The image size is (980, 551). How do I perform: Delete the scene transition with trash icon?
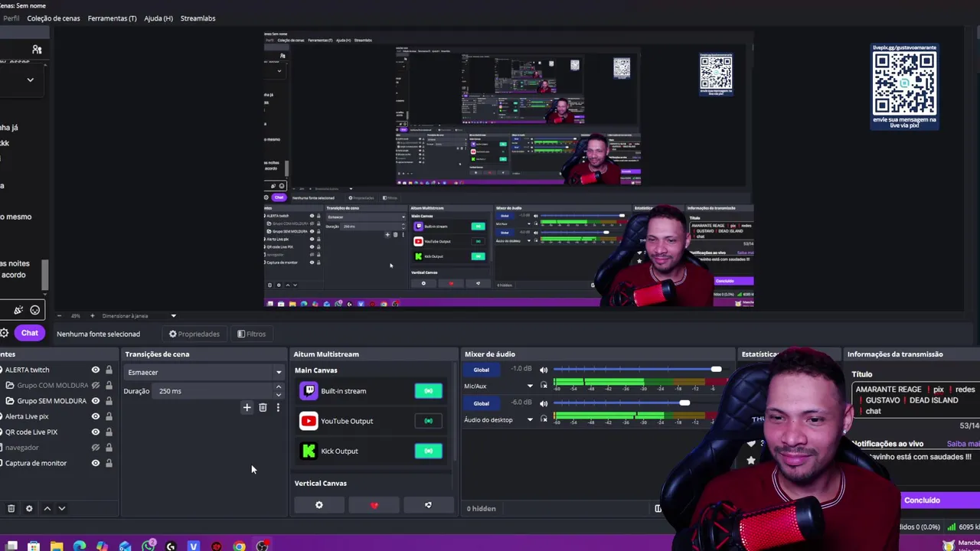(263, 408)
